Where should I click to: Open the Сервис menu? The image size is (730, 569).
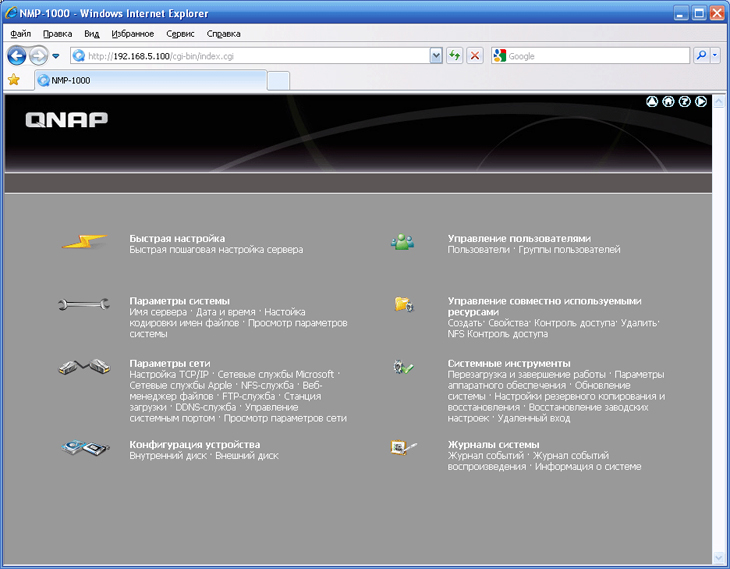click(x=180, y=33)
